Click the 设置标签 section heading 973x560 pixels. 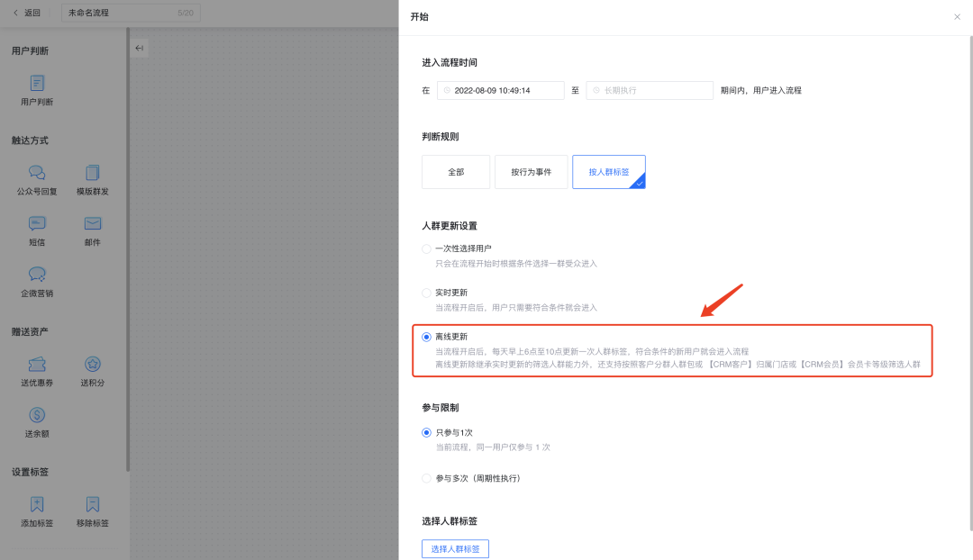30,472
